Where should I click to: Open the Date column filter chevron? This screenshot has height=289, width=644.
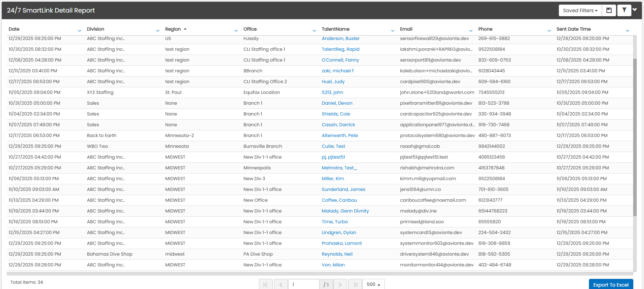pyautogui.click(x=79, y=31)
